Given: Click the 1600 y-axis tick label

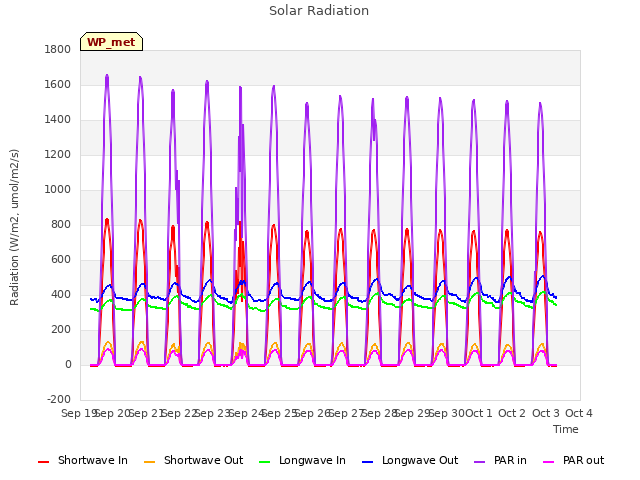Looking at the screenshot, I should pyautogui.click(x=58, y=84).
